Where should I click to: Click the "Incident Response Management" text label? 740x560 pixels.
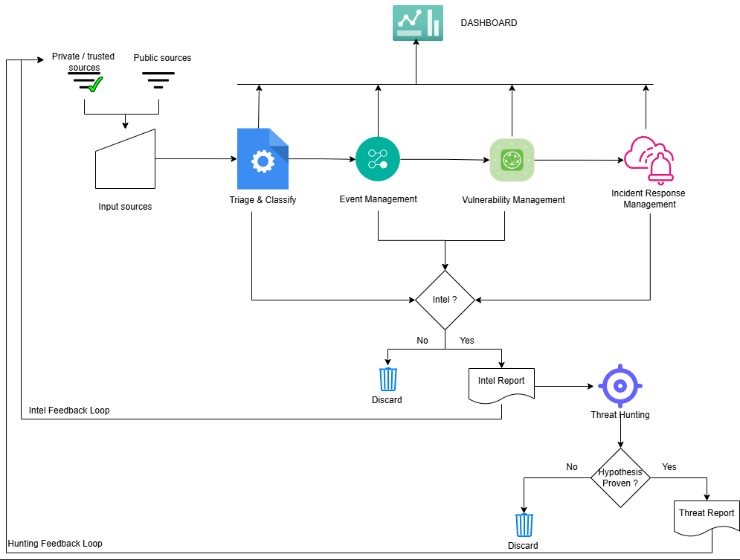(x=649, y=199)
